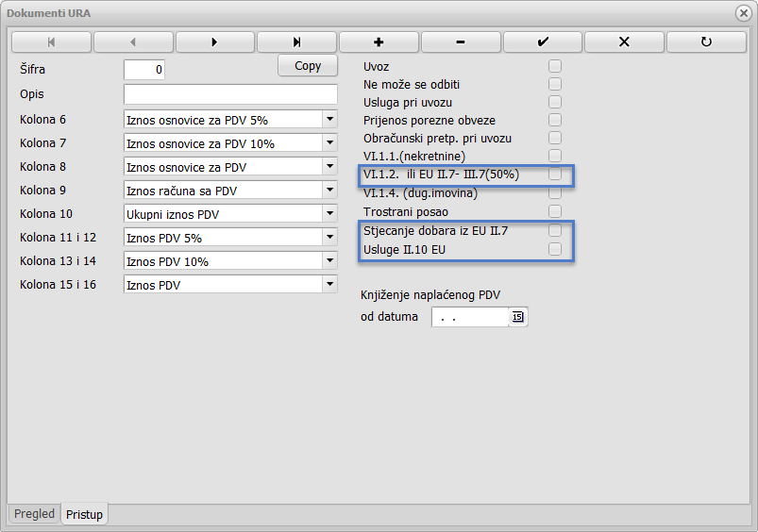Switch to the Pregled tab

tap(34, 514)
